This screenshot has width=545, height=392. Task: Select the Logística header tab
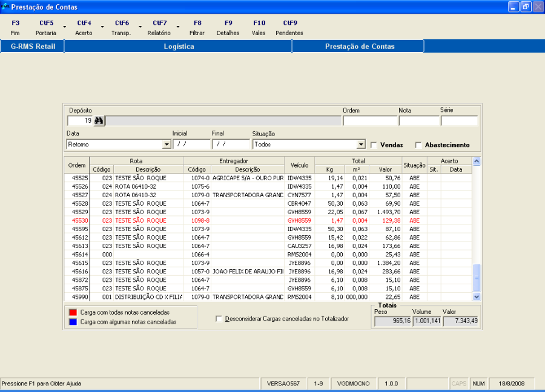point(179,47)
